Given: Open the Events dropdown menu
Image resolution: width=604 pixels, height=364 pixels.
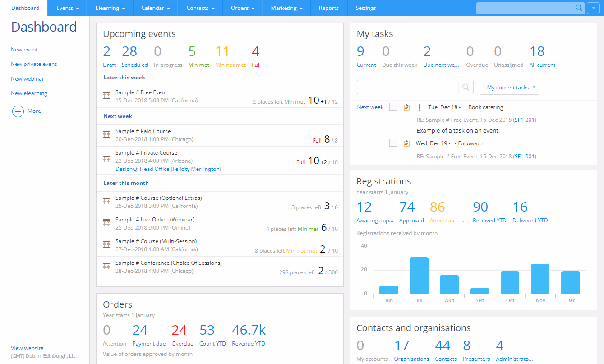Looking at the screenshot, I should (68, 8).
